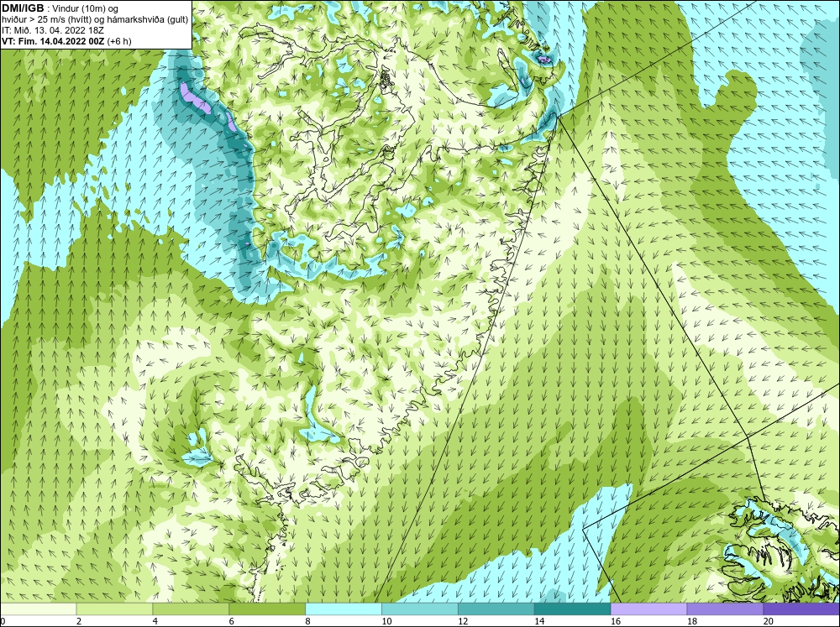Click the 2–4 m/s light green legend swatch
This screenshot has height=627, width=840.
click(114, 609)
